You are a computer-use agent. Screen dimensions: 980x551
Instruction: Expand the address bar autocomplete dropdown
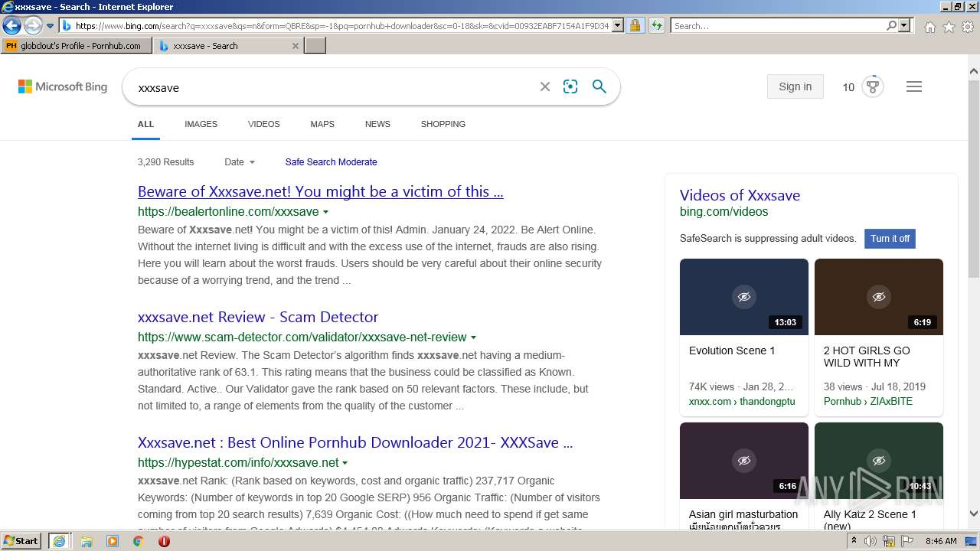[618, 26]
